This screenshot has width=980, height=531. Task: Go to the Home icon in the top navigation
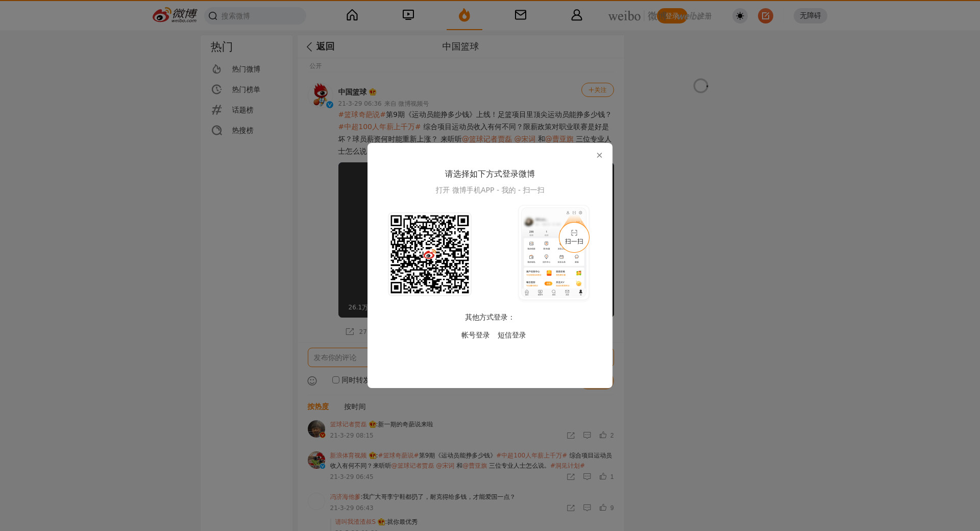pos(352,15)
